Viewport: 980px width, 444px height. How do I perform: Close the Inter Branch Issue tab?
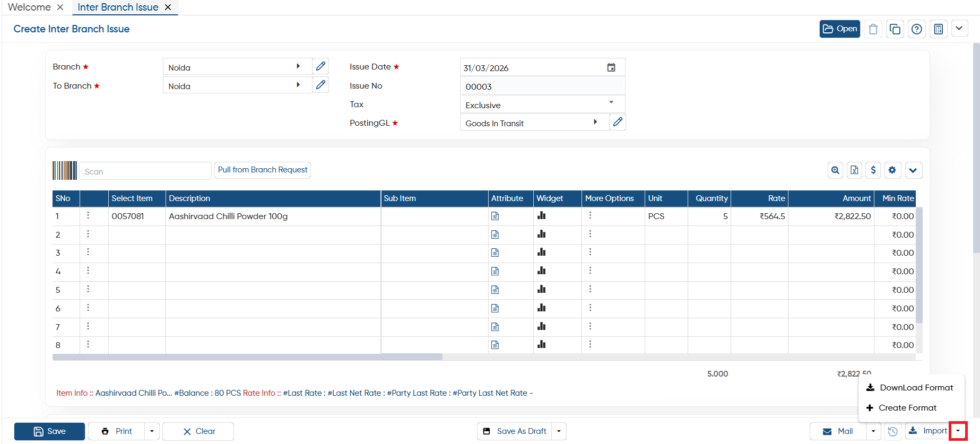[168, 7]
